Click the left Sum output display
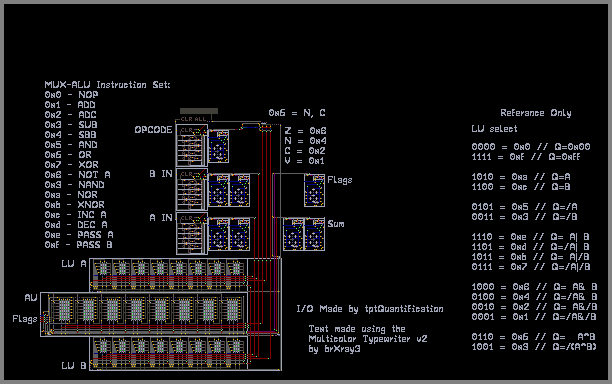Image resolution: width=612 pixels, height=384 pixels. click(x=294, y=235)
